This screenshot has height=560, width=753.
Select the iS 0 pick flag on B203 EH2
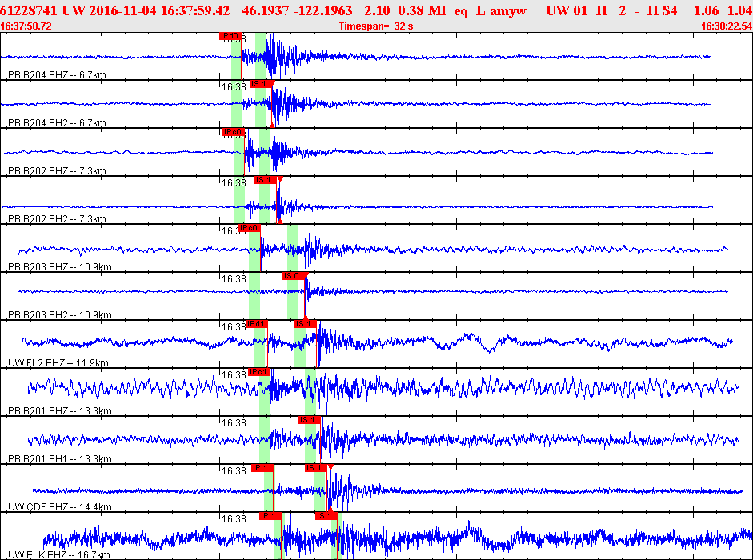pyautogui.click(x=294, y=276)
